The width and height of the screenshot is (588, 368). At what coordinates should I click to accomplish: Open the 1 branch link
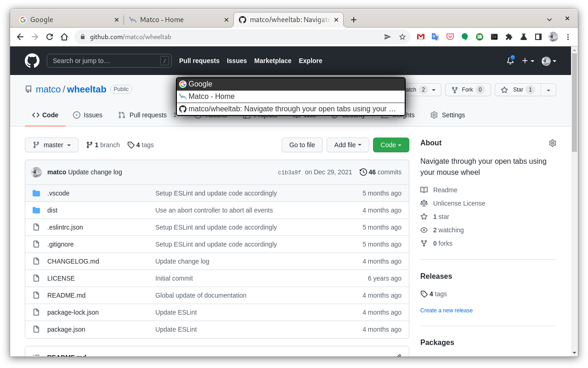point(103,145)
